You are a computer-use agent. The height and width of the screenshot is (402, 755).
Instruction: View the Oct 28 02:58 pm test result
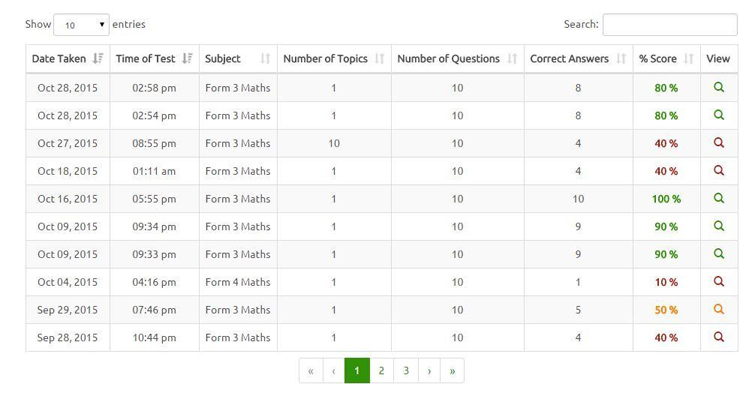tap(718, 88)
